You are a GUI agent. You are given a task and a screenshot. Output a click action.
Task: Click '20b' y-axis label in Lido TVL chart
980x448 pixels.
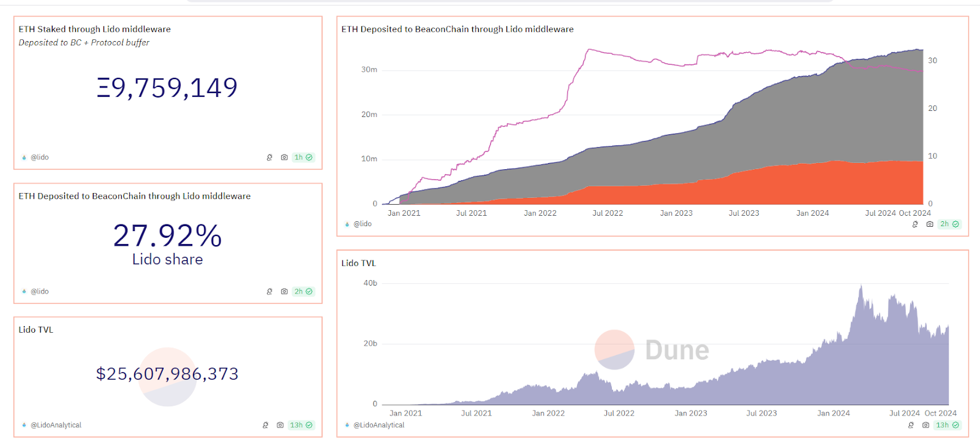370,344
